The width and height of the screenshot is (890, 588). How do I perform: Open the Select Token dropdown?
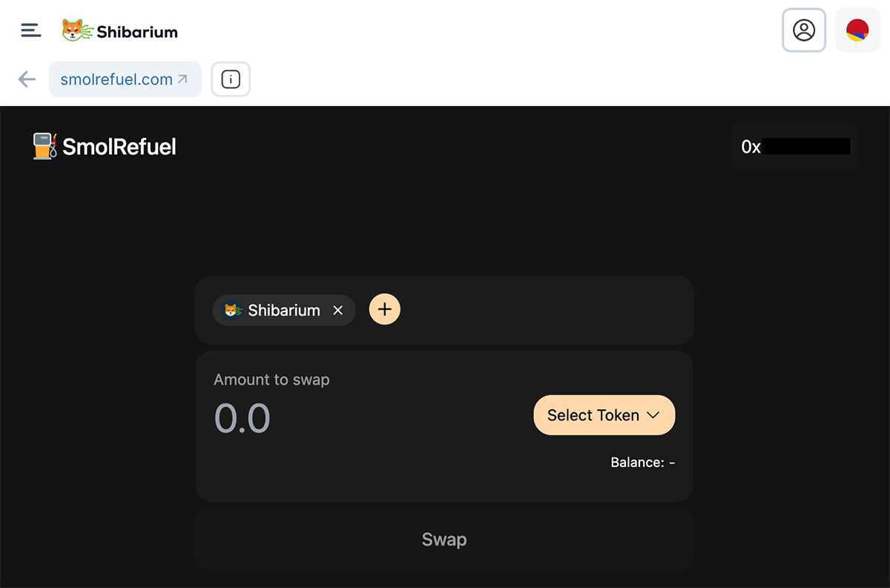pyautogui.click(x=604, y=415)
